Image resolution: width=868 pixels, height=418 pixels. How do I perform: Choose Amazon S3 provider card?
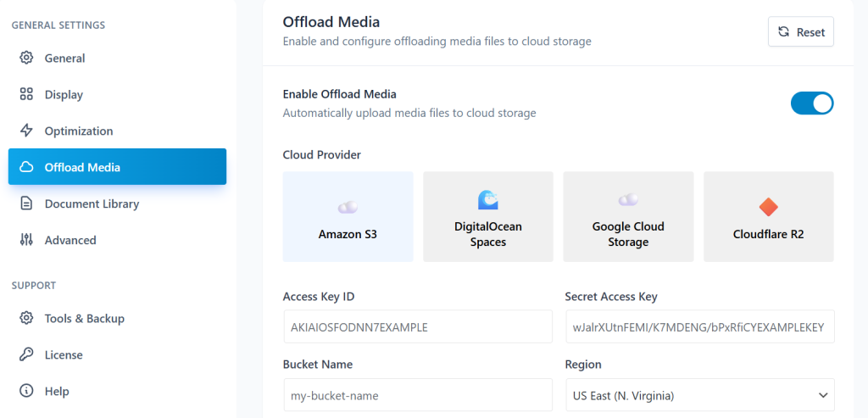[x=348, y=216]
